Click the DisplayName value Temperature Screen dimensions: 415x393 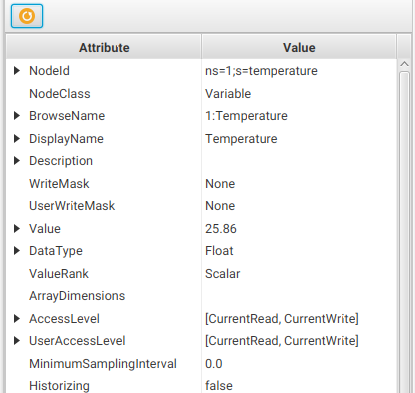241,139
